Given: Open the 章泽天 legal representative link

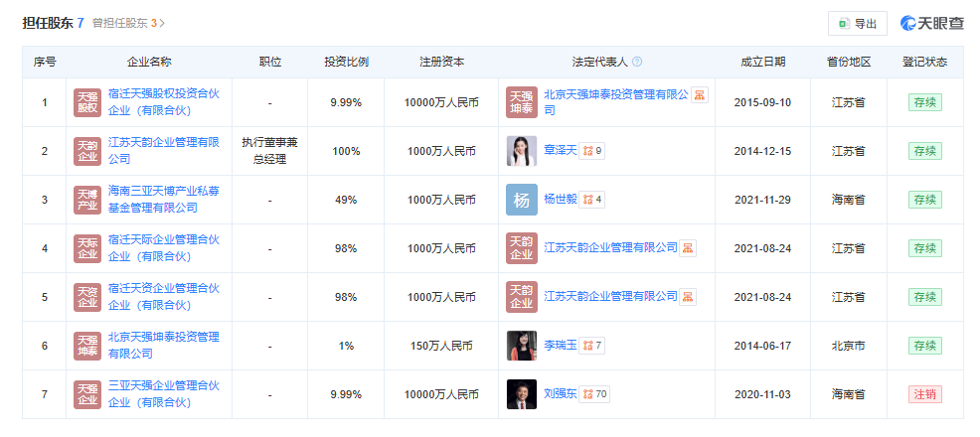Looking at the screenshot, I should coord(561,151).
